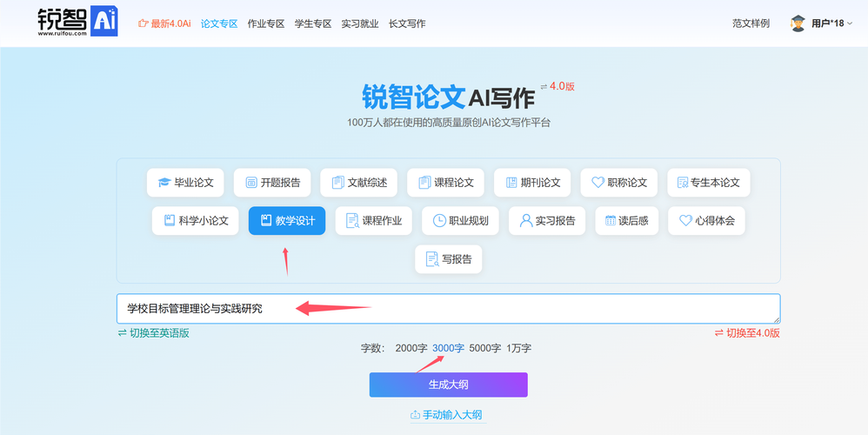
Task: Click the 课程作业 document search icon
Action: pyautogui.click(x=352, y=221)
